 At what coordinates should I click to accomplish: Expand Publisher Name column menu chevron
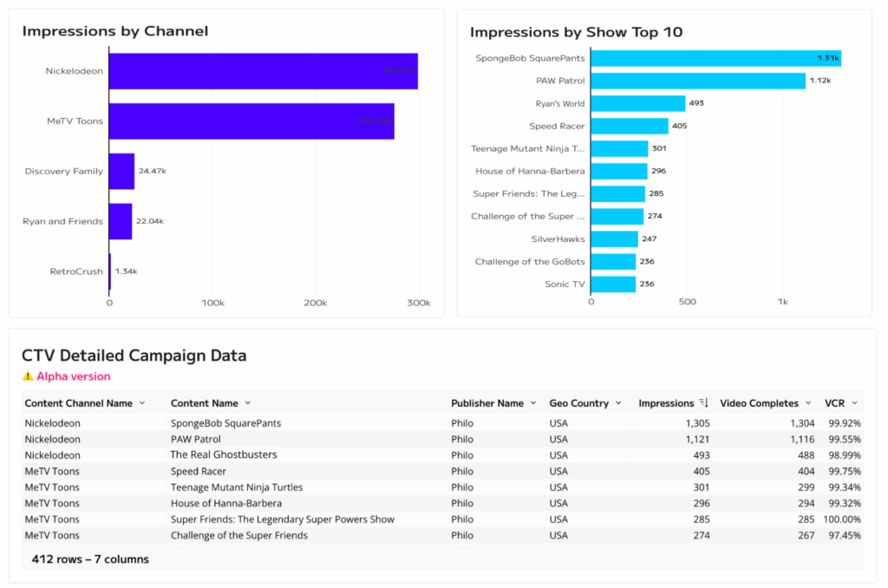(x=533, y=403)
